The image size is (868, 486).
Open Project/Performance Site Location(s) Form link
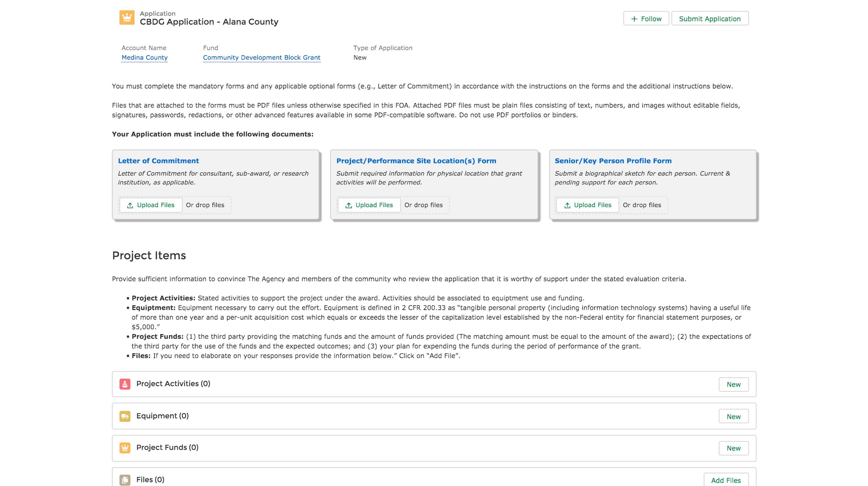(416, 161)
